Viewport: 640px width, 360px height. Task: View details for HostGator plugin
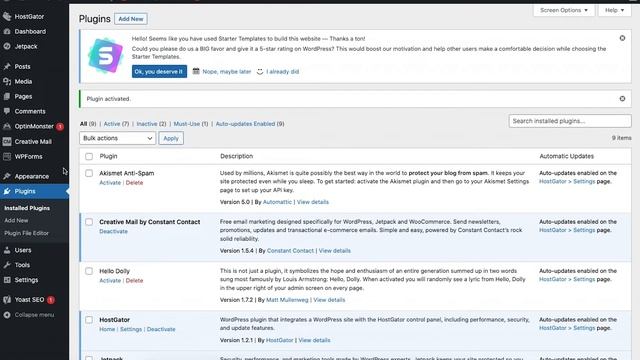[314, 340]
